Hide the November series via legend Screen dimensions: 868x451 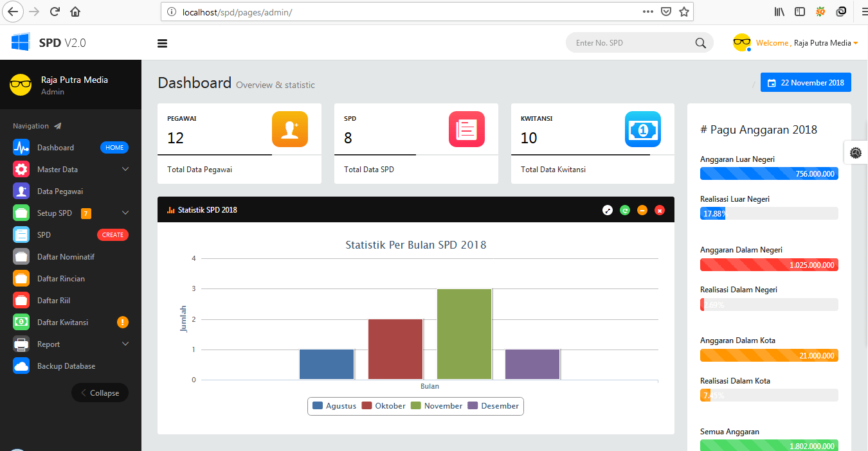pos(437,406)
